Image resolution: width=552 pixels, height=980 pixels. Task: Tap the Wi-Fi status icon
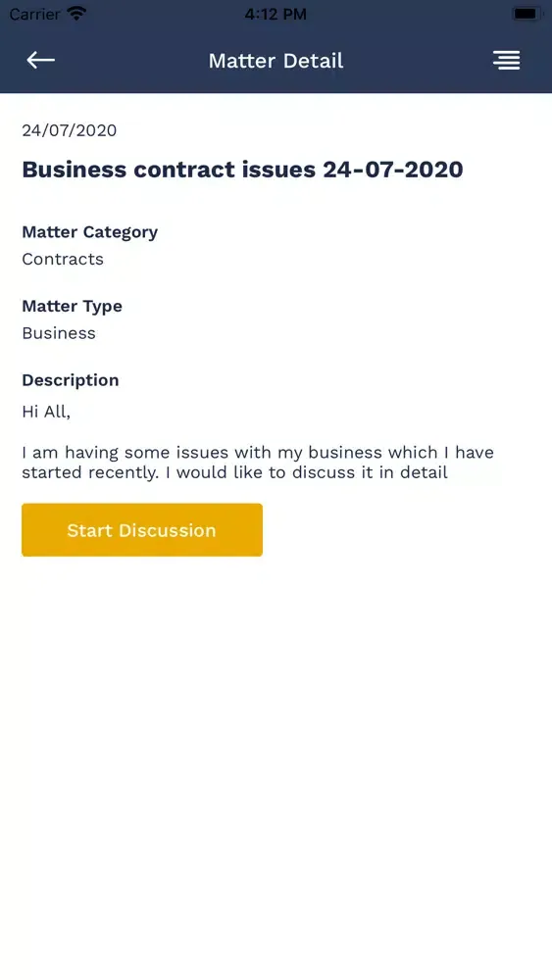(76, 13)
